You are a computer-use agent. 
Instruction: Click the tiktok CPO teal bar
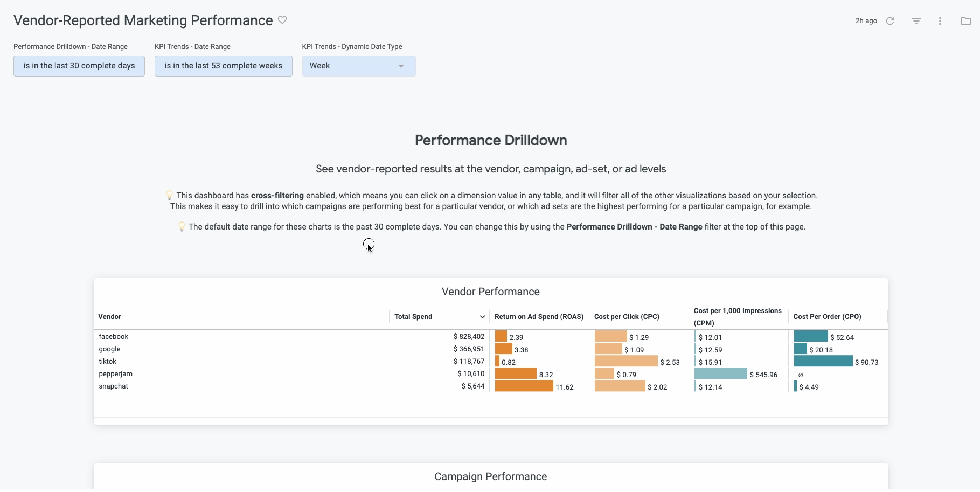click(x=823, y=362)
